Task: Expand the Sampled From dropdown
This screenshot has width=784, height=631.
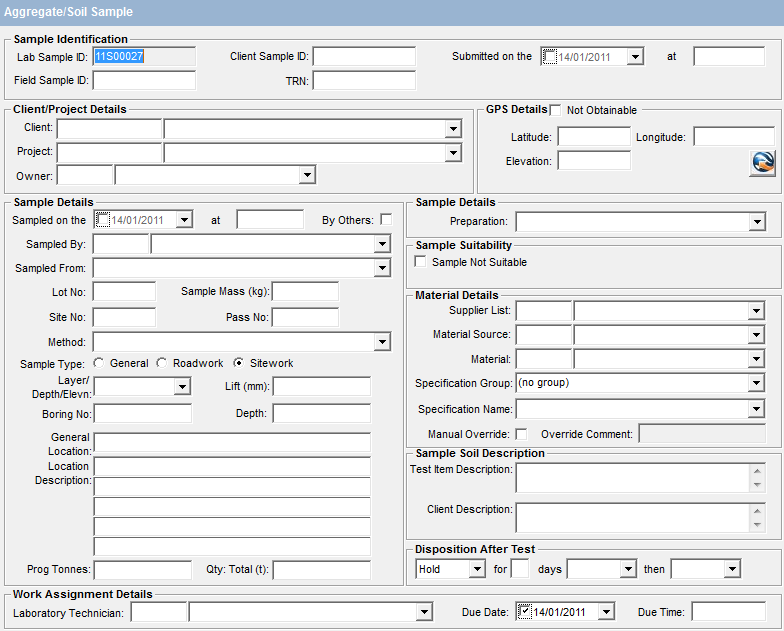Action: coord(382,268)
